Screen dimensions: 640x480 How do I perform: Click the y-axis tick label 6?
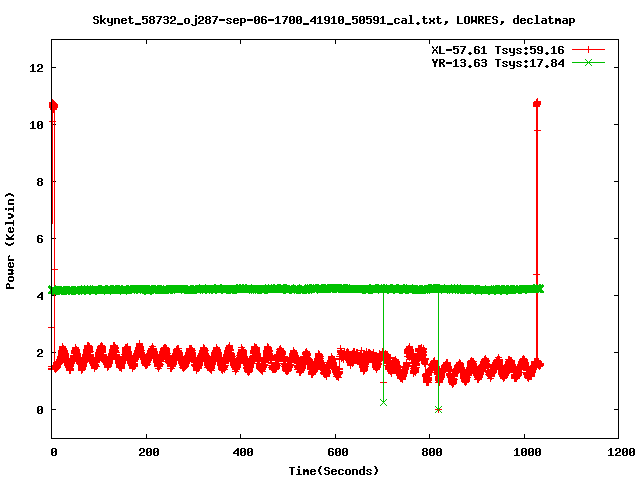point(40,239)
